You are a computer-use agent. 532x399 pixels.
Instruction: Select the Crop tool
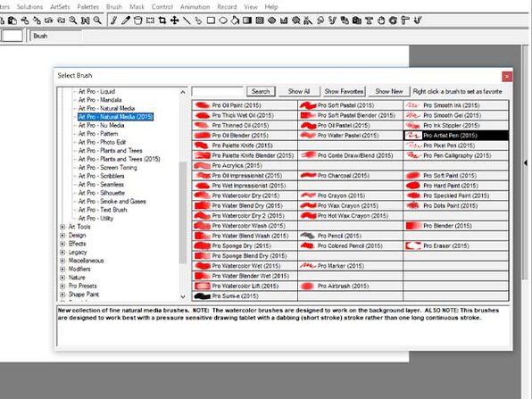click(162, 21)
